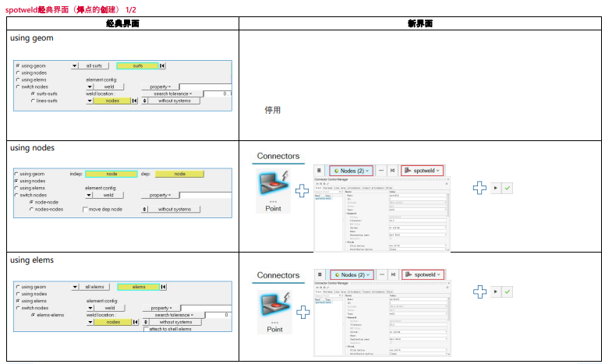Click the Point connector icon in the using nodes row
This screenshot has height=364, width=605.
(x=273, y=186)
